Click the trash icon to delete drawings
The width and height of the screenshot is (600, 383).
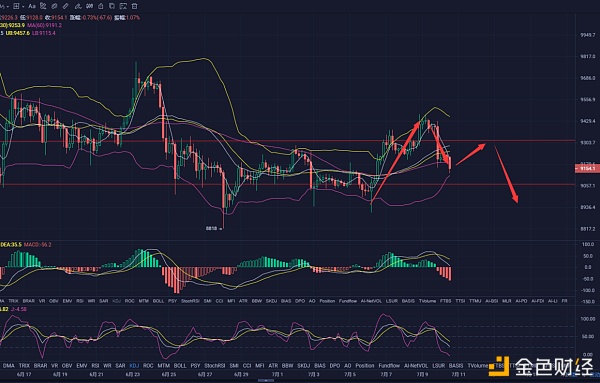pos(135,6)
